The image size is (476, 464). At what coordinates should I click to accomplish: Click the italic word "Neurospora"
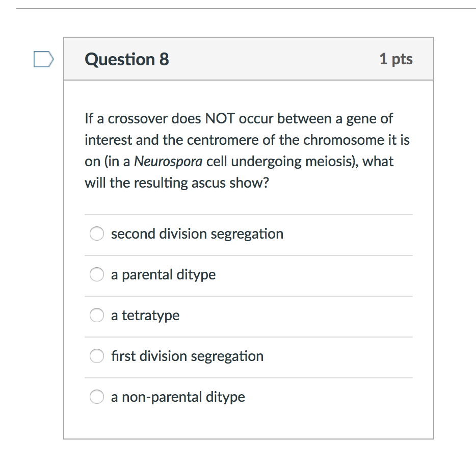168,162
